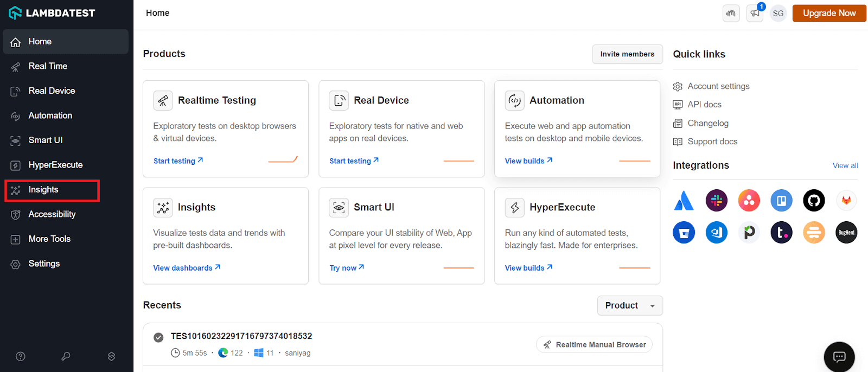Viewport: 868px width, 372px height.
Task: Open the SG user profile menu
Action: click(x=778, y=13)
